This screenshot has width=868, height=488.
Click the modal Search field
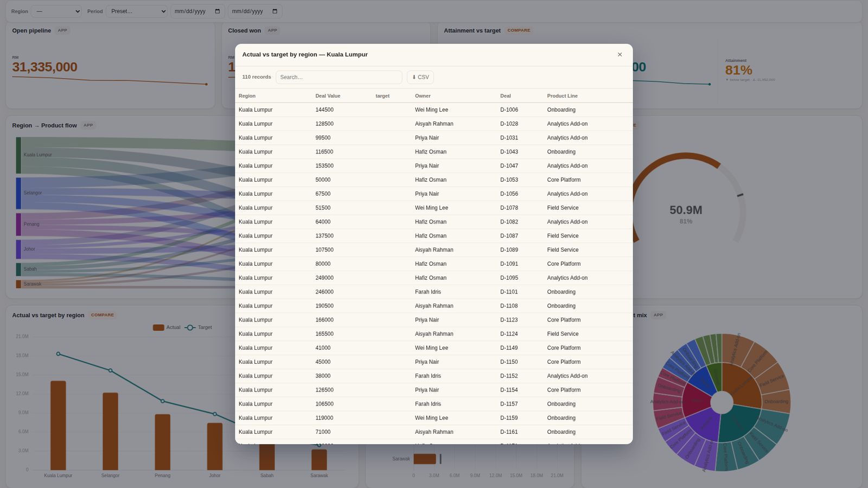[x=339, y=77]
